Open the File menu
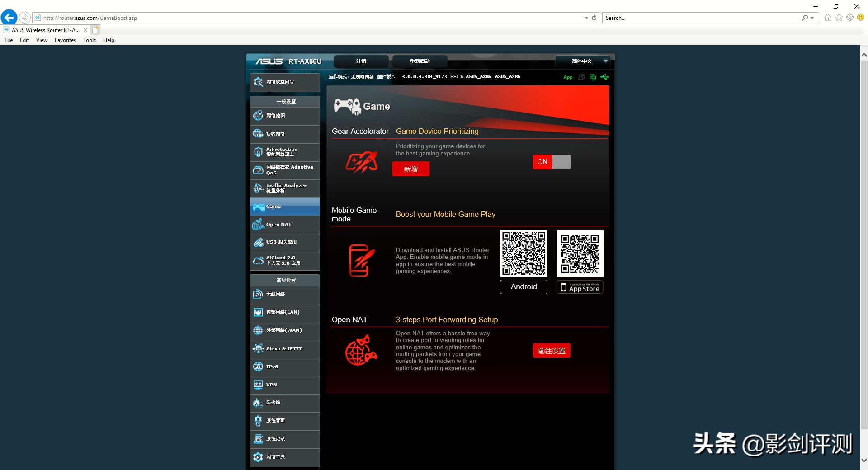This screenshot has width=868, height=470. (9, 40)
